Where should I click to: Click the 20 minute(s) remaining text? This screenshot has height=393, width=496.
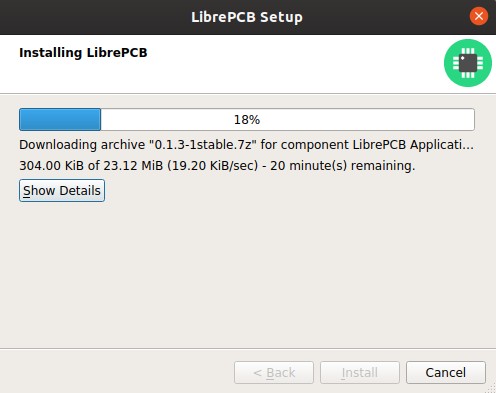point(342,166)
